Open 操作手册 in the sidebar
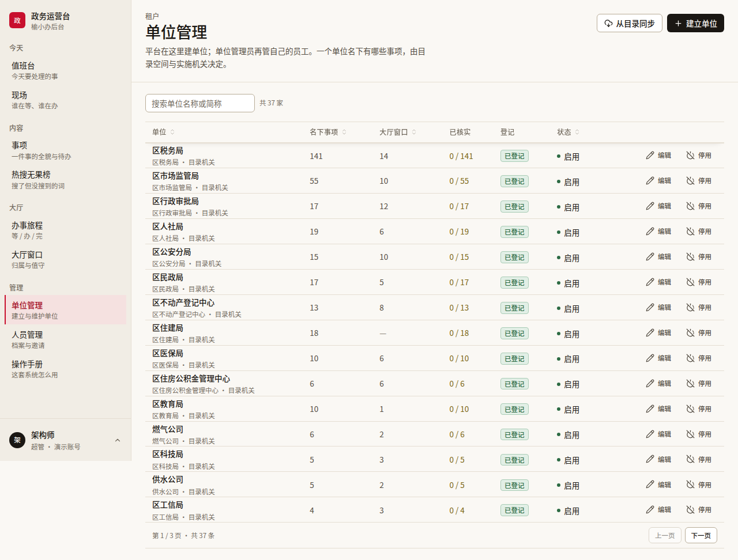 pyautogui.click(x=65, y=369)
